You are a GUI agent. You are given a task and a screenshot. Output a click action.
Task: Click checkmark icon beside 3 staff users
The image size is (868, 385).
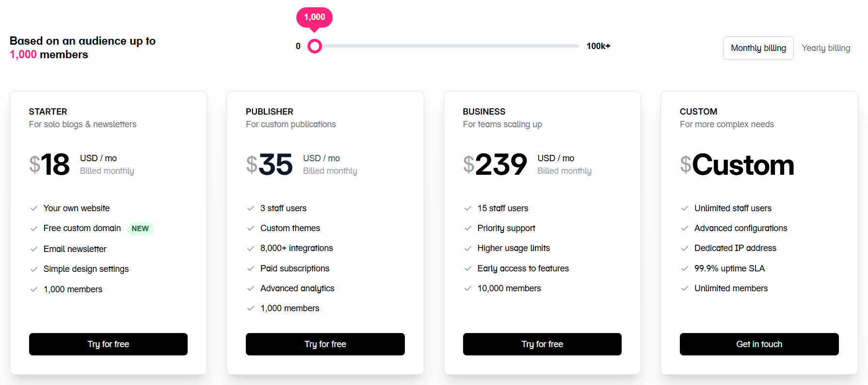click(251, 208)
